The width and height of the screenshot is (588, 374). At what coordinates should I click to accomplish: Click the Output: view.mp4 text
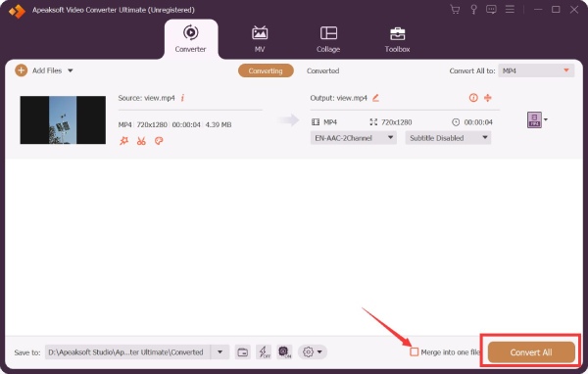[x=339, y=98]
